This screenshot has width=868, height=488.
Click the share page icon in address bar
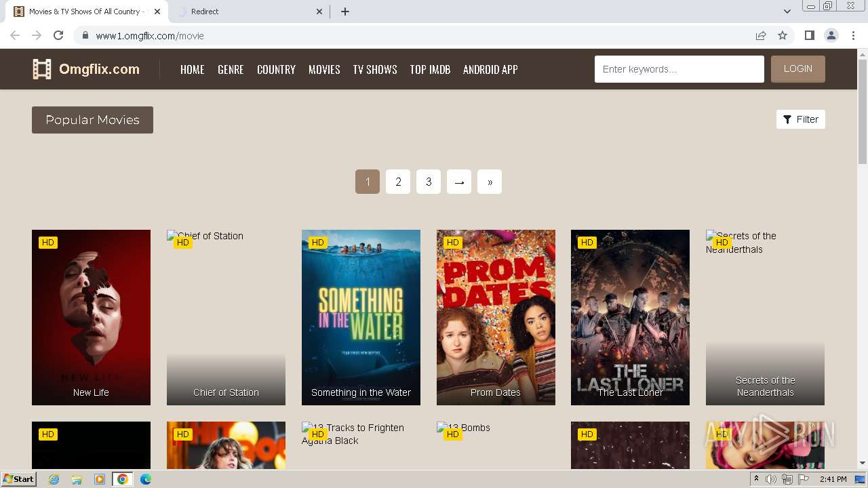pos(761,35)
